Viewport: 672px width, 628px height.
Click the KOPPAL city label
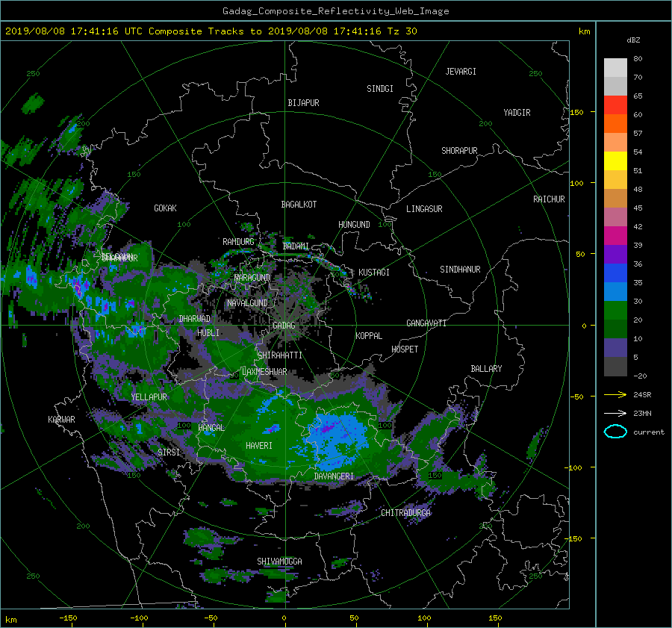369,336
